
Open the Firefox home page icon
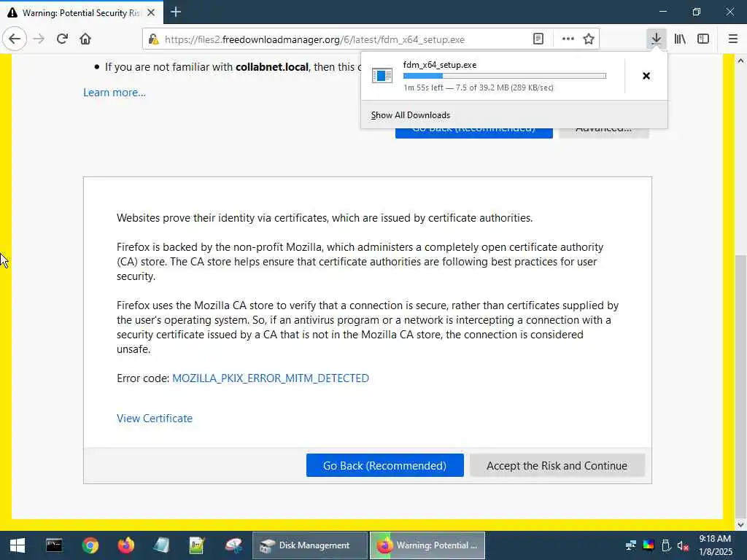(85, 39)
